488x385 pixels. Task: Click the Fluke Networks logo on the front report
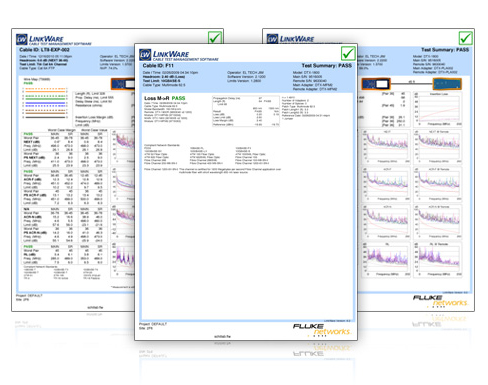coord(321,329)
